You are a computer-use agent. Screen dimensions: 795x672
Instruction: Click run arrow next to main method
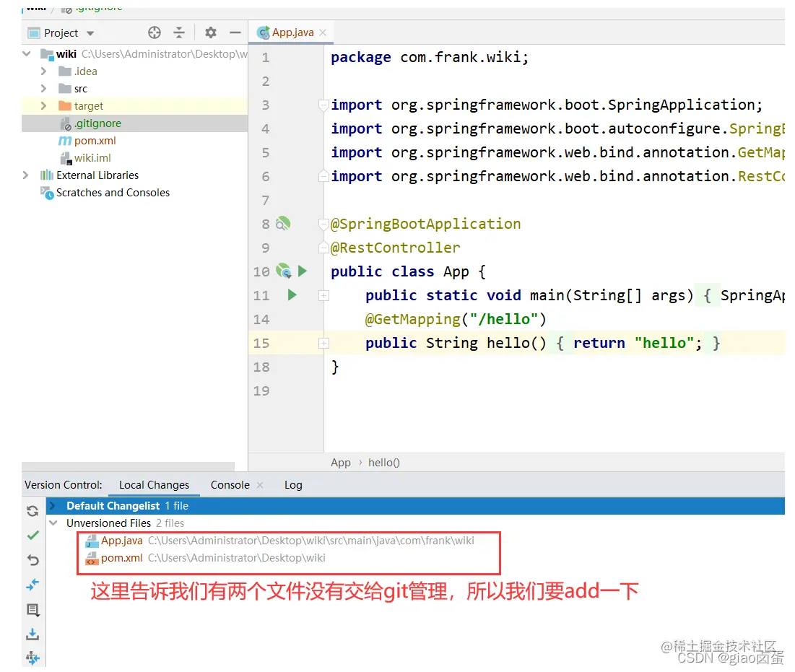(x=292, y=294)
